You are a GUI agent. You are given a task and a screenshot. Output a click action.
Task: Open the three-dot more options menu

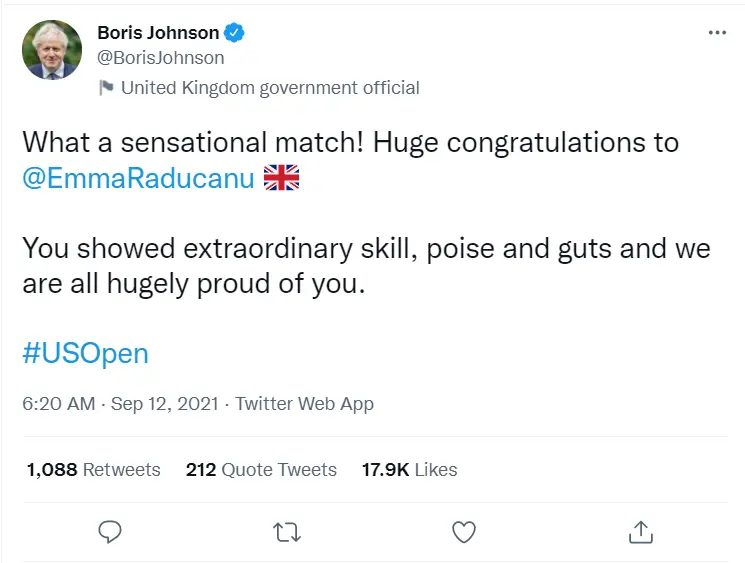point(717,32)
